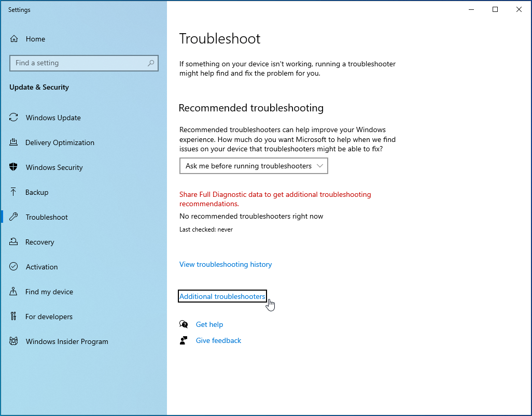
Task: Open Windows Insider Program settings
Action: pos(13,341)
